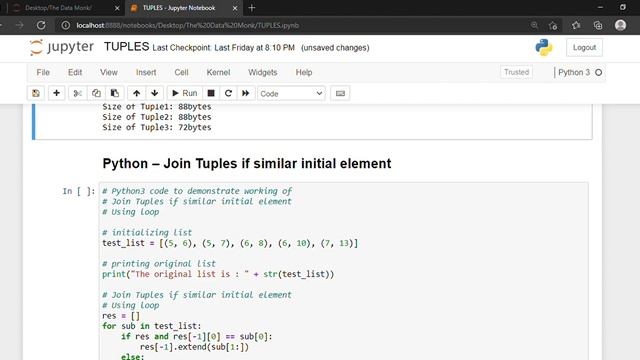Click the In [ ] cell prompt
The height and width of the screenshot is (360, 640).
coord(78,191)
